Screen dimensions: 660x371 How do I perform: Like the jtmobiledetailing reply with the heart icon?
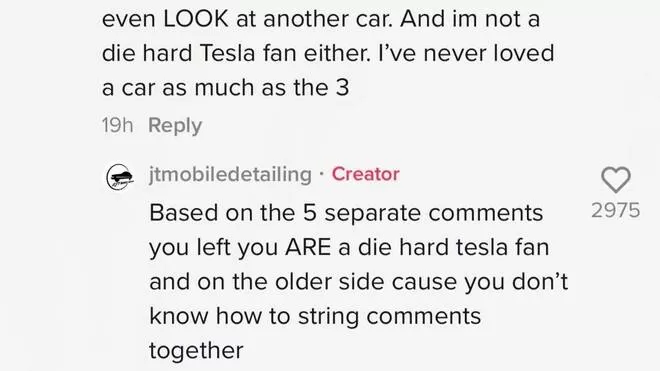point(616,180)
